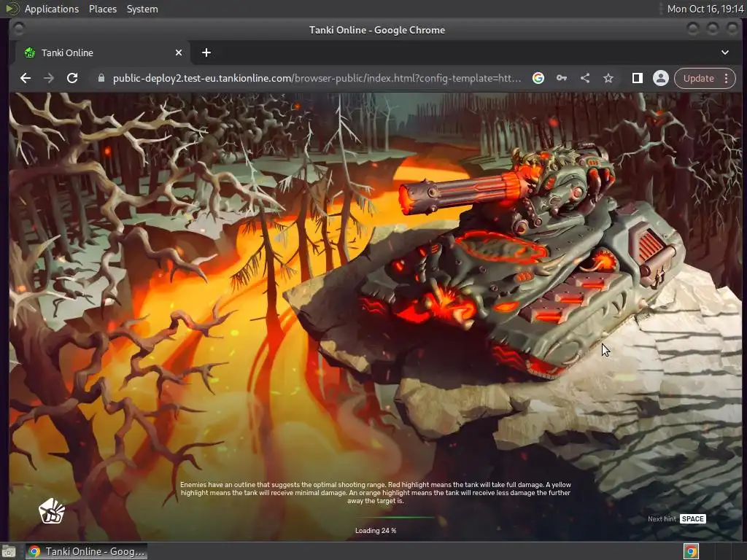Image resolution: width=747 pixels, height=560 pixels.
Task: Click the date and time clock
Action: (705, 9)
